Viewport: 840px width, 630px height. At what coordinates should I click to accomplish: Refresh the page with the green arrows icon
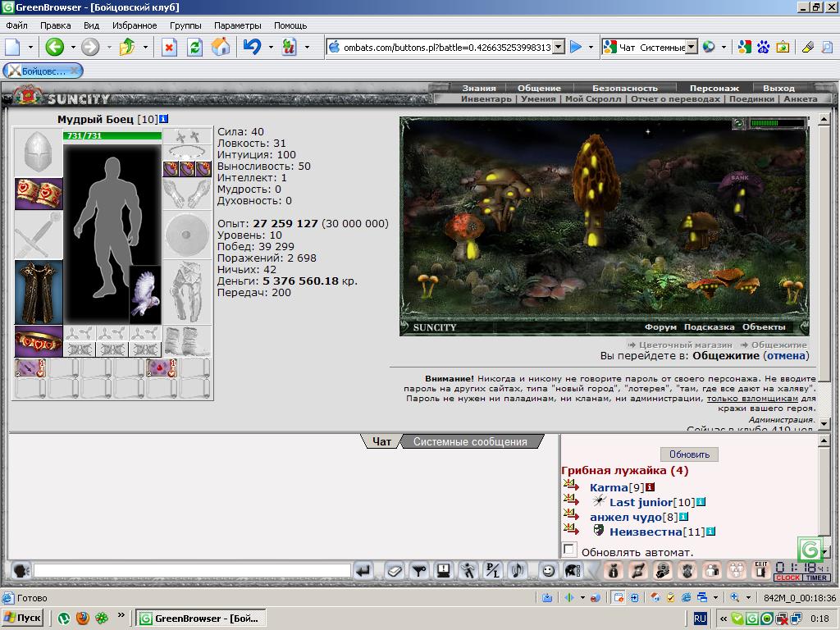tap(194, 47)
